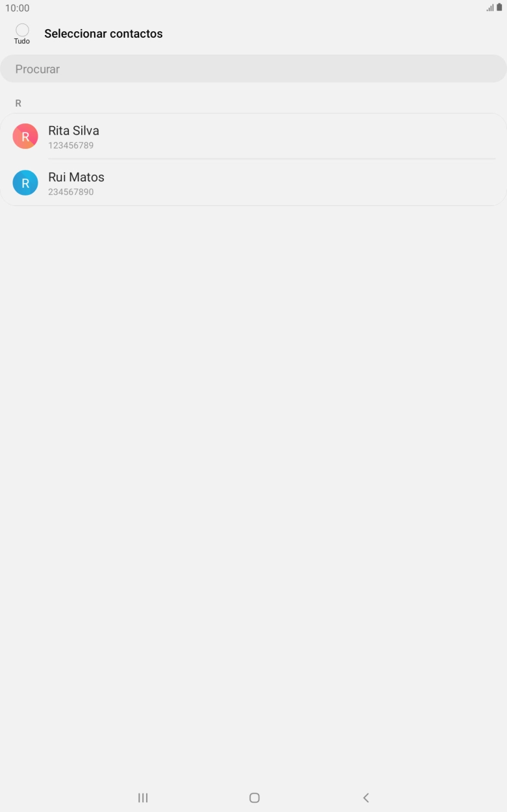The height and width of the screenshot is (812, 507).
Task: Go to home screen via the square icon
Action: (254, 798)
